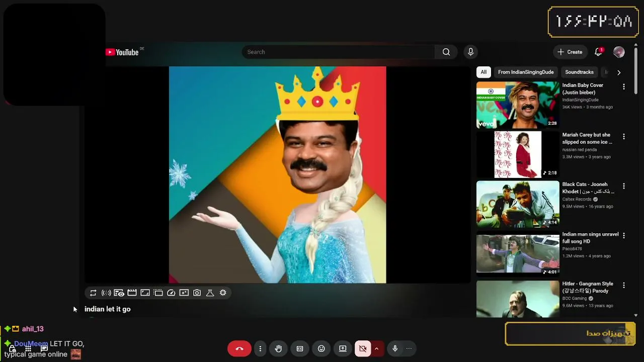Open options for the Mariah Carey video
The image size is (644, 362).
pos(624,137)
